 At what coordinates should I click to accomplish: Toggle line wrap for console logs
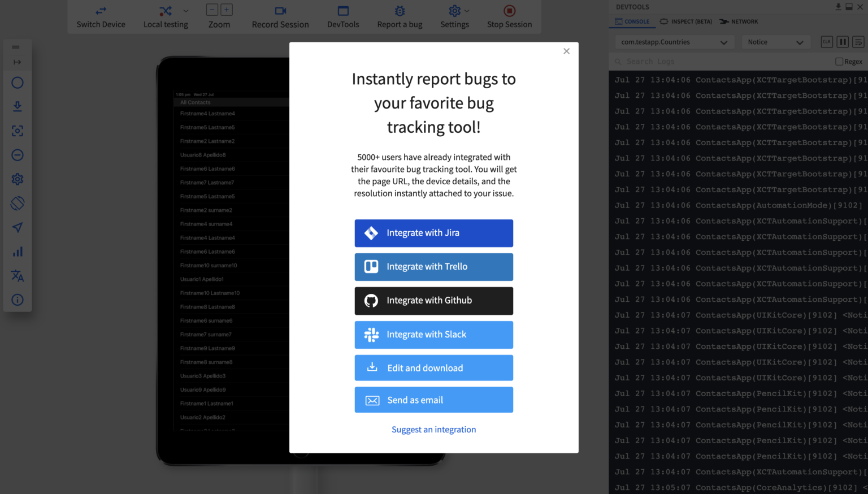pyautogui.click(x=858, y=41)
